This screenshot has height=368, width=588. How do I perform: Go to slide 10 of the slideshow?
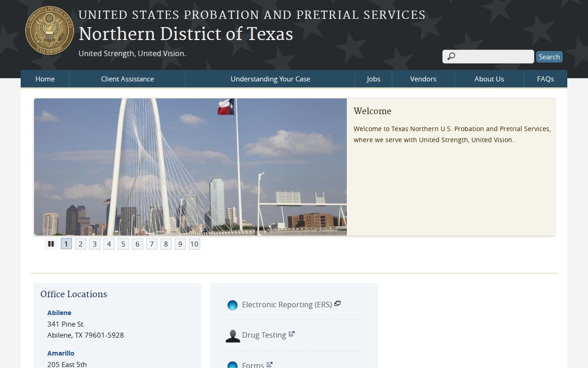194,244
